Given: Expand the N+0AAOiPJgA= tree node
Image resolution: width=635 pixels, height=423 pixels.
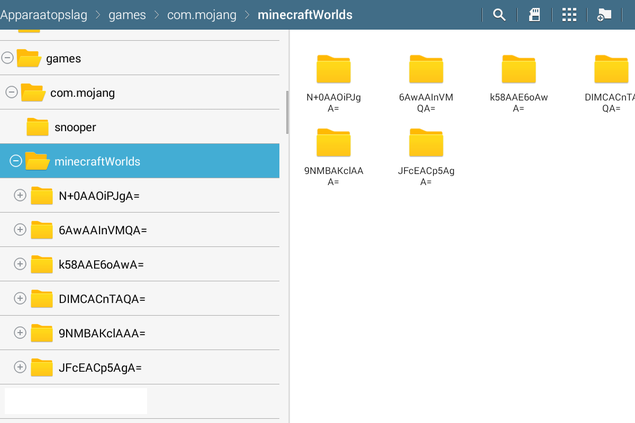Looking at the screenshot, I should click(x=20, y=195).
